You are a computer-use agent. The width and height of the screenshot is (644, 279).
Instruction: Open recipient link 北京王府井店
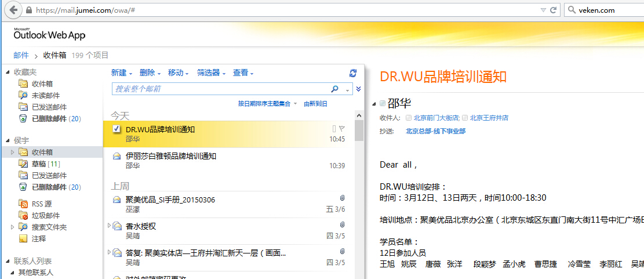489,118
